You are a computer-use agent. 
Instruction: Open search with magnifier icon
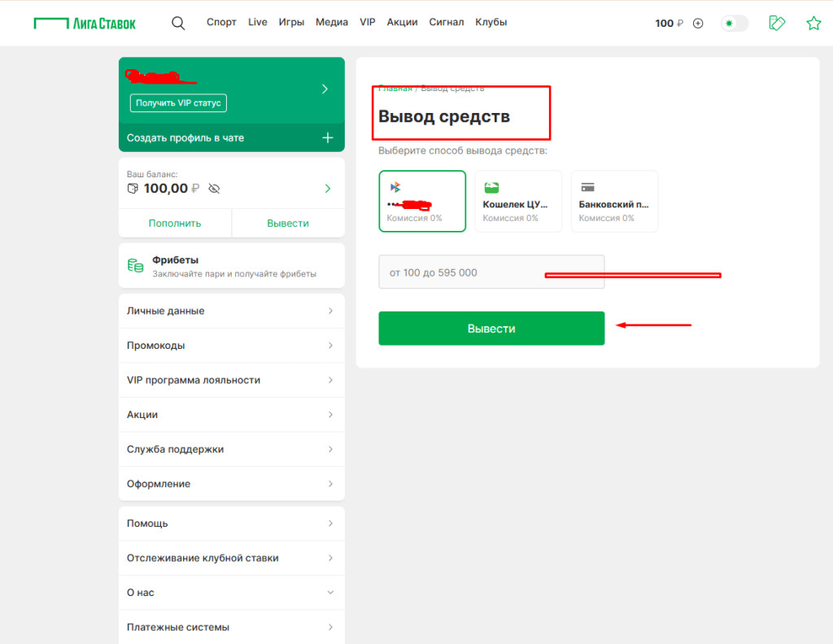pos(178,23)
